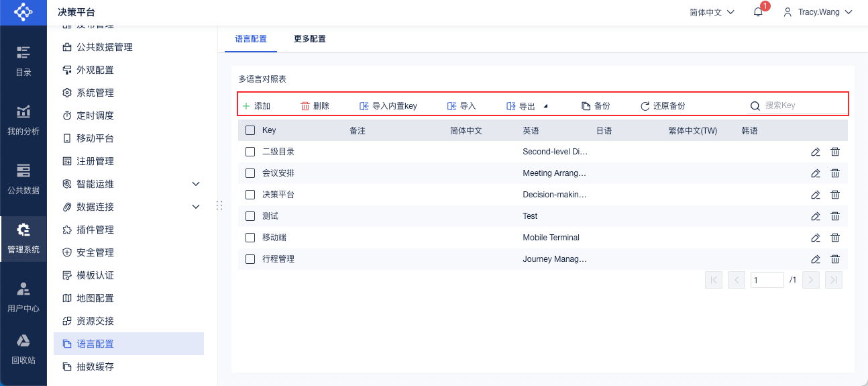Tick the 决策平台 row checkbox
This screenshot has height=386, width=868.
click(250, 195)
